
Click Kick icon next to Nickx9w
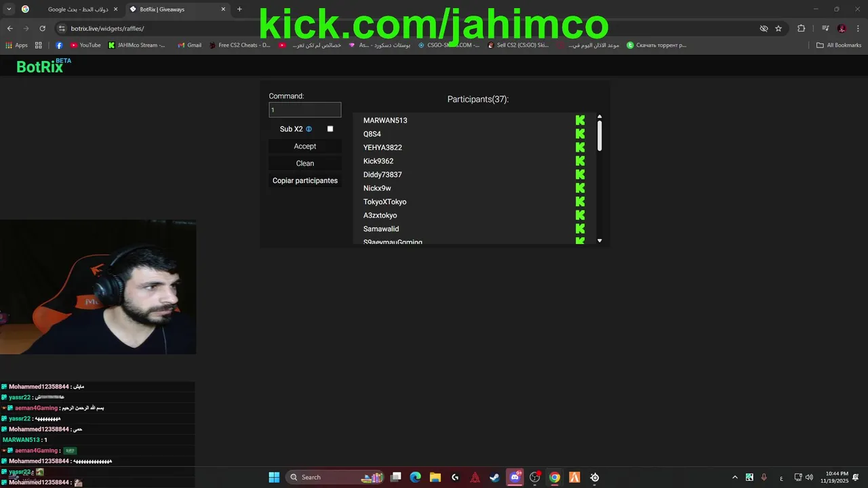[x=580, y=188]
